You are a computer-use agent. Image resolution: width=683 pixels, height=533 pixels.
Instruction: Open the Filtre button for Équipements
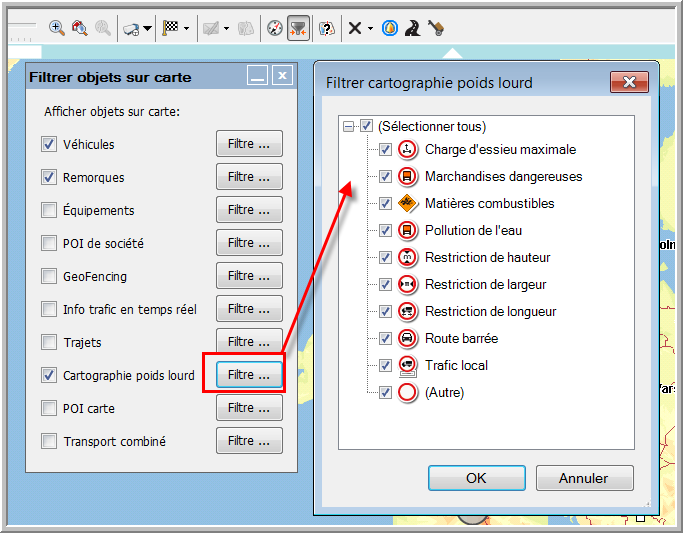pos(249,210)
